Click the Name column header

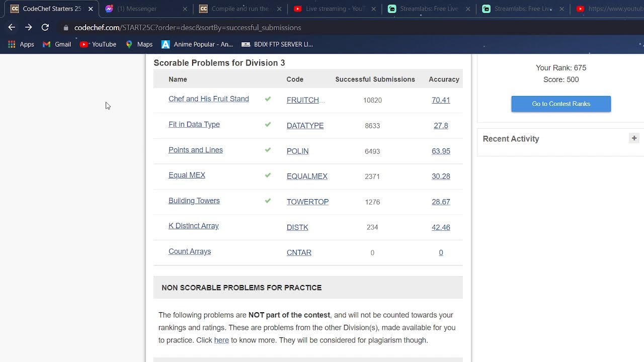[x=178, y=79]
